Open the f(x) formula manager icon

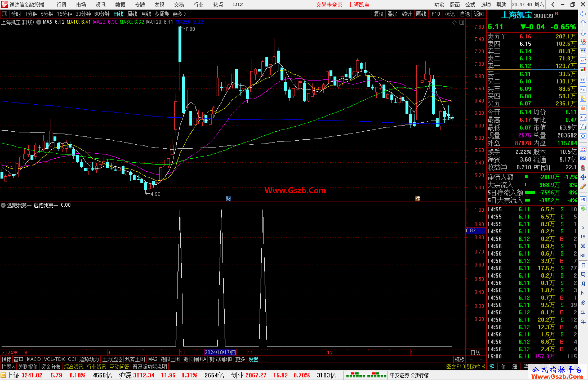tap(583, 127)
